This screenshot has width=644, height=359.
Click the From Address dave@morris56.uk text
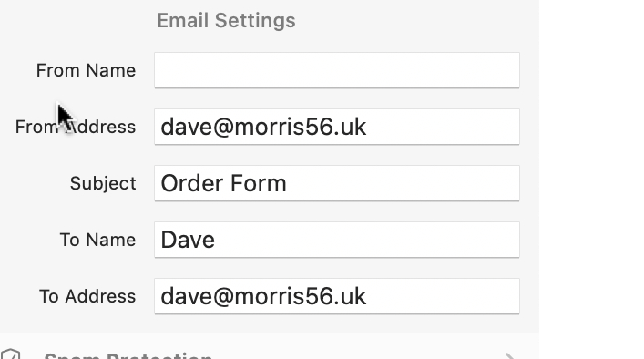263,127
